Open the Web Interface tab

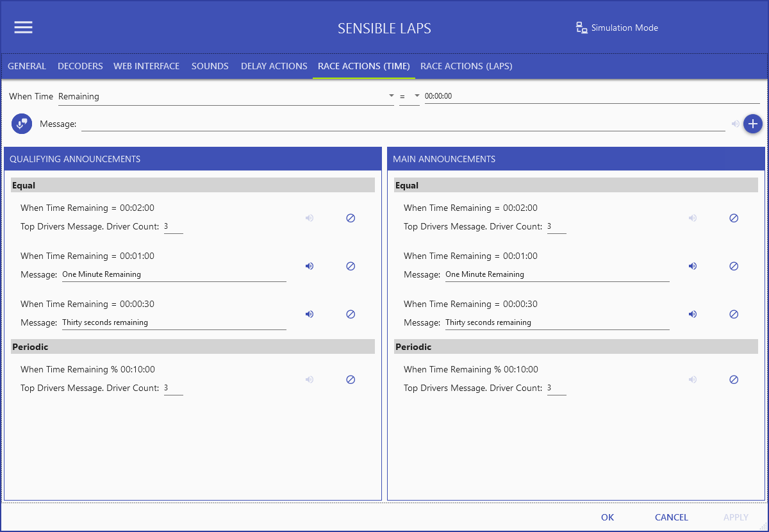[x=147, y=66]
